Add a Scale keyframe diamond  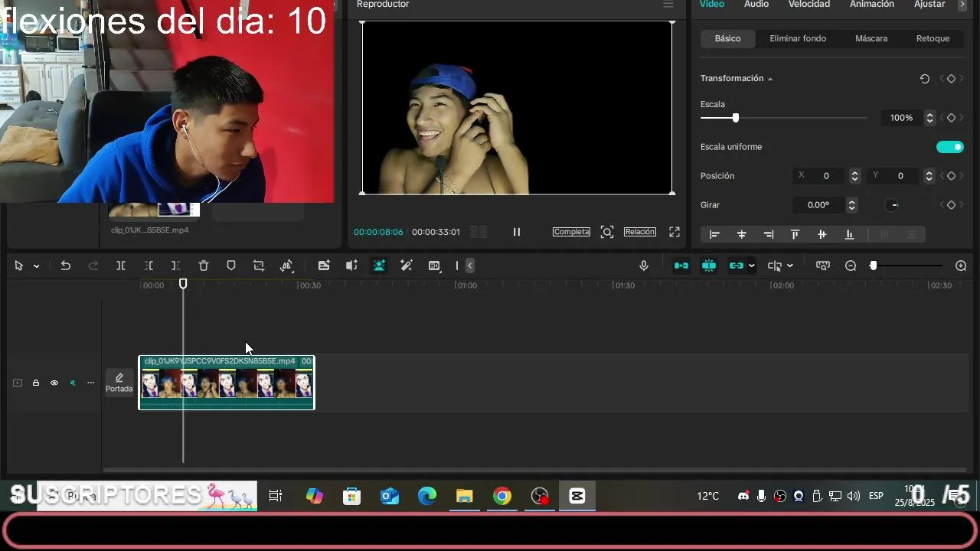tap(951, 118)
